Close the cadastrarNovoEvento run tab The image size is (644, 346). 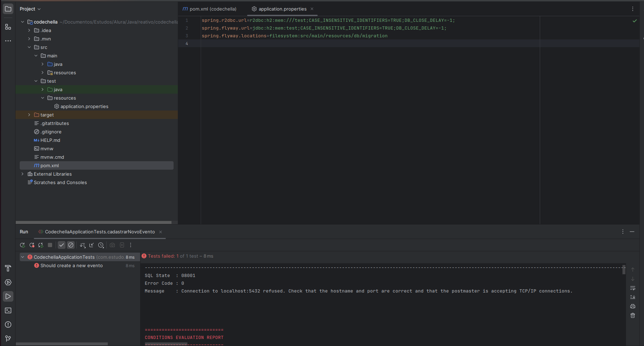(x=161, y=232)
